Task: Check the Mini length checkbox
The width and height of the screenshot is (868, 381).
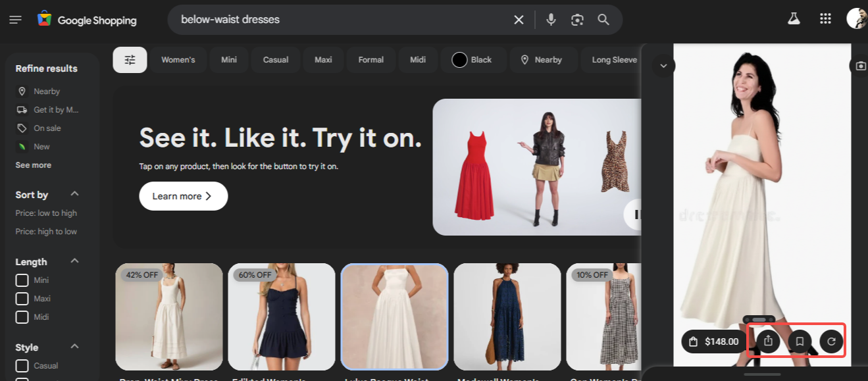Action: point(22,280)
